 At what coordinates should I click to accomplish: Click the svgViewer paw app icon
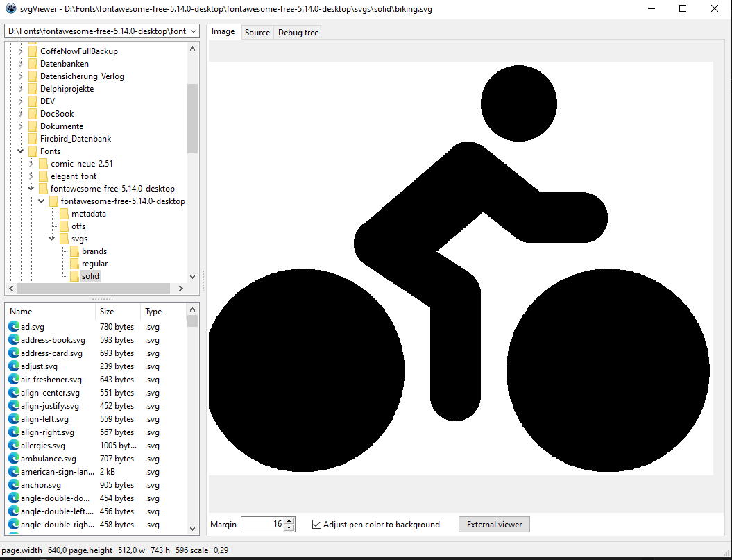[x=10, y=8]
